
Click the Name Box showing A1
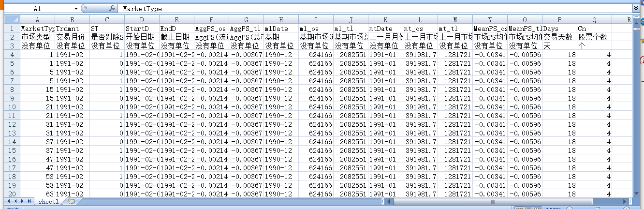[x=38, y=9]
